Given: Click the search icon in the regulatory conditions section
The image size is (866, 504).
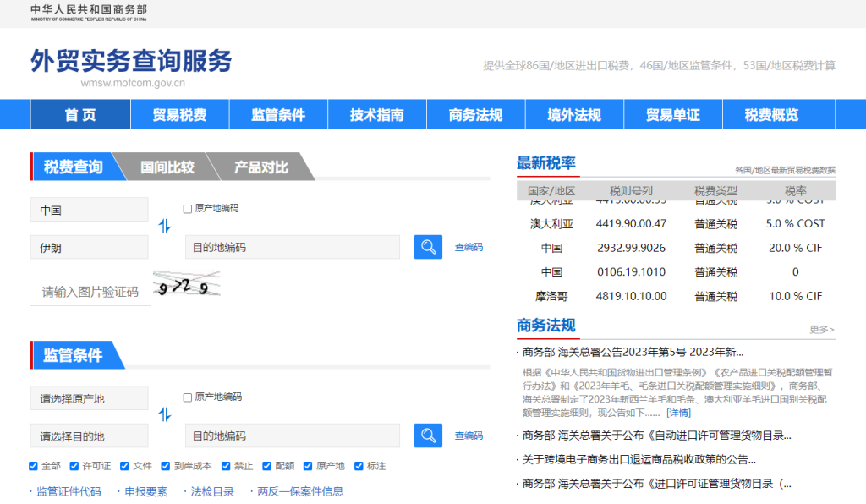Looking at the screenshot, I should coord(428,436).
